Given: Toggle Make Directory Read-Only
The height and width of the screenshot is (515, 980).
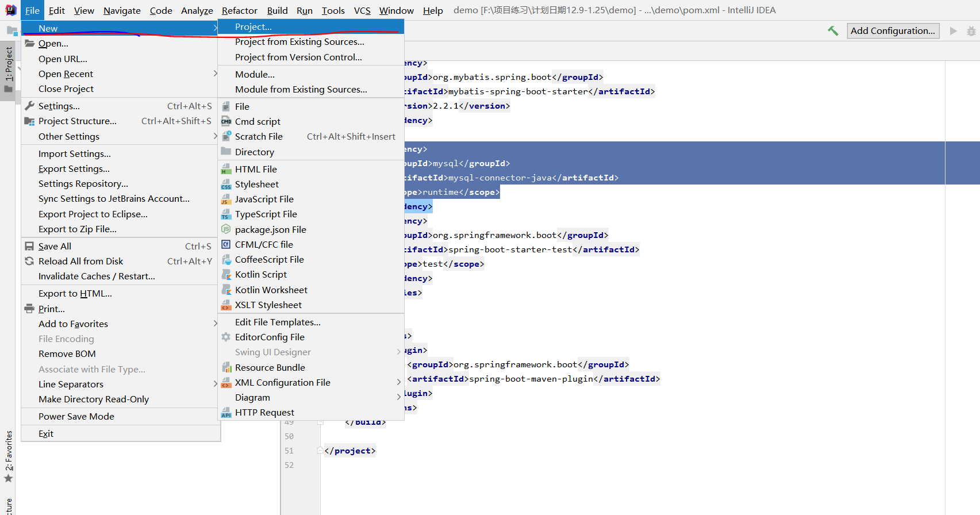Looking at the screenshot, I should tap(119, 399).
